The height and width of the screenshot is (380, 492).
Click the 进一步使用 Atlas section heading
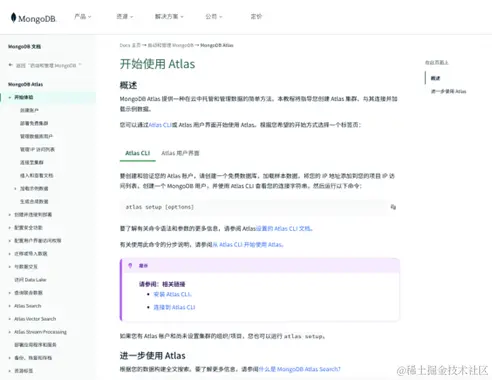point(153,356)
